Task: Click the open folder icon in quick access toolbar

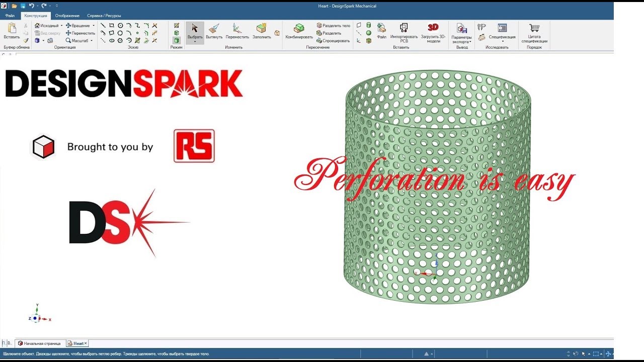Action: click(14, 6)
